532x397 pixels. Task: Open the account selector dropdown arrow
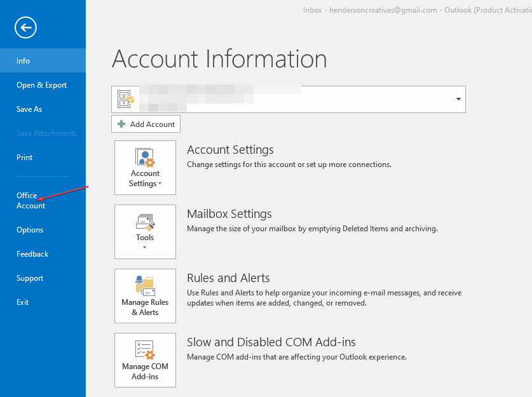(x=458, y=99)
